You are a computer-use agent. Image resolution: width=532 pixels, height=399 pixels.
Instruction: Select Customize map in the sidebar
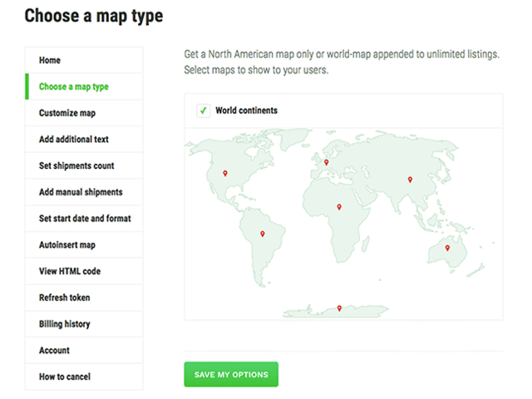[x=66, y=113]
